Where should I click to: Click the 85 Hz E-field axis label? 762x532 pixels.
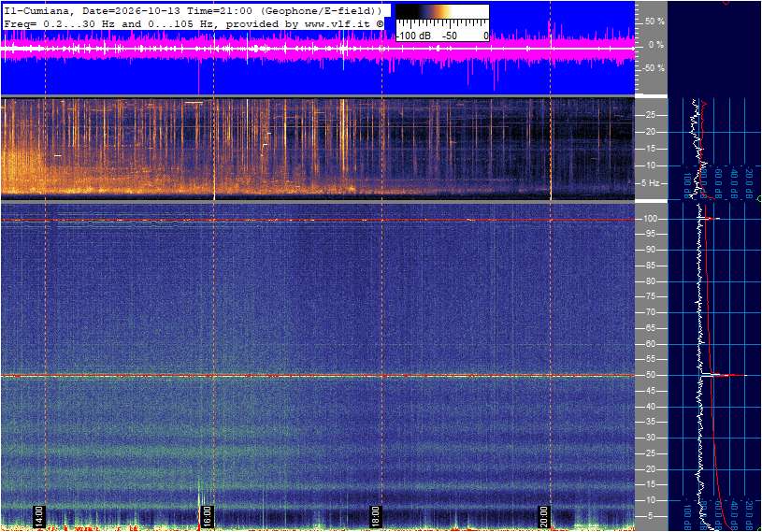point(651,266)
